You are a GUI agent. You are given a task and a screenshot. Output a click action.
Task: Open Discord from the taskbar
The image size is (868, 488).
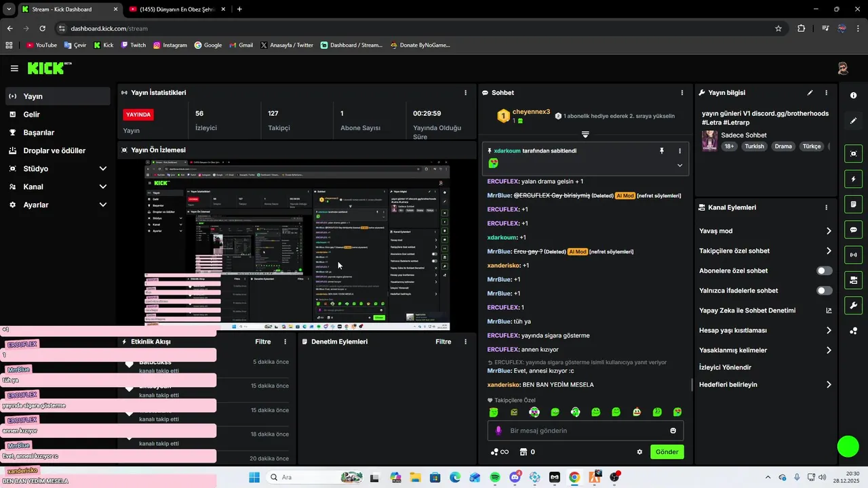pyautogui.click(x=515, y=477)
